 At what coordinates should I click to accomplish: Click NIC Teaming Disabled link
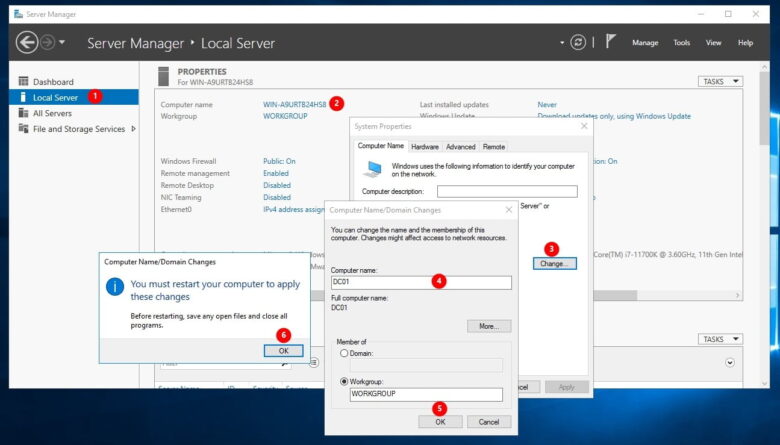[x=277, y=197]
